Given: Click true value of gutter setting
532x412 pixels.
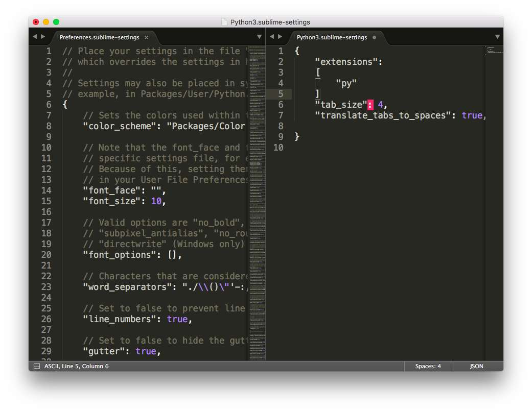Looking at the screenshot, I should 146,351.
